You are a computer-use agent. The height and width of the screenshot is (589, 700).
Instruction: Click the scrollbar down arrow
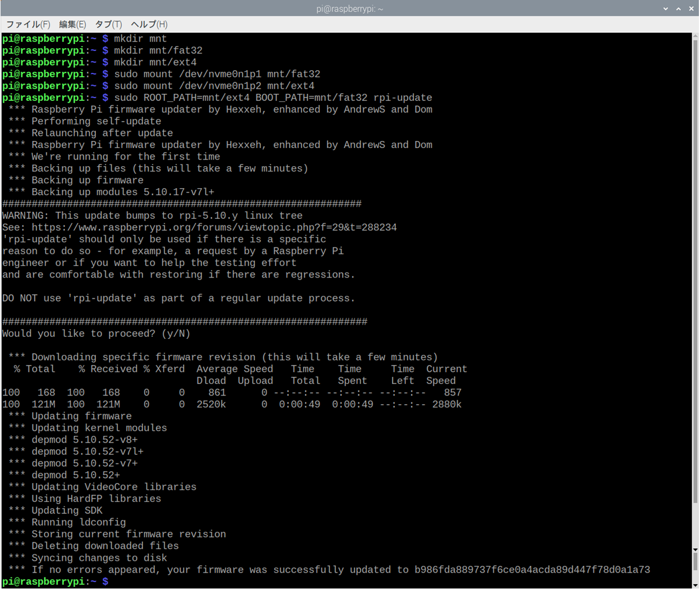point(695,550)
